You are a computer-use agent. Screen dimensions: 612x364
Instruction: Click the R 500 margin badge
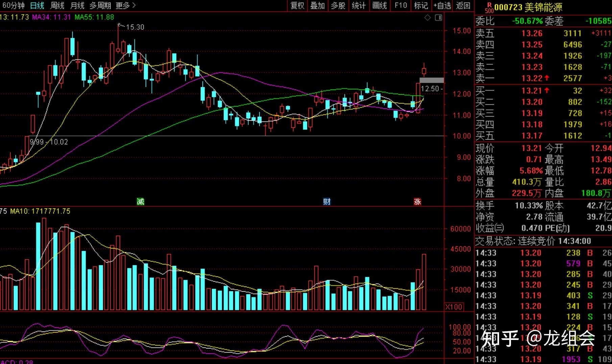489,7
